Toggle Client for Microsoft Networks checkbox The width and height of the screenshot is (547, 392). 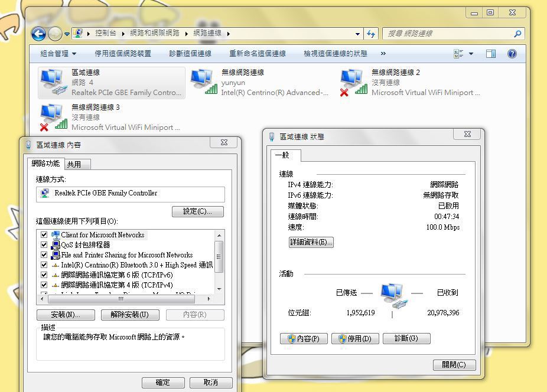pos(44,235)
